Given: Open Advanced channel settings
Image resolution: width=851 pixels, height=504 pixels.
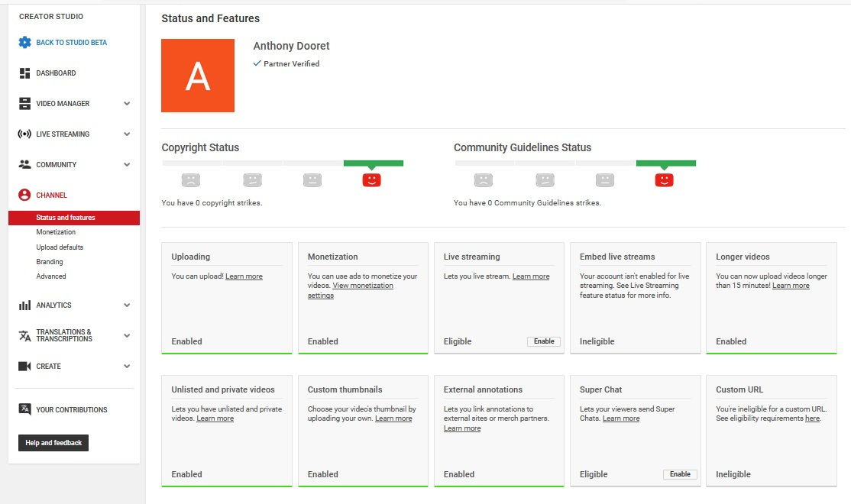Looking at the screenshot, I should pos(51,276).
